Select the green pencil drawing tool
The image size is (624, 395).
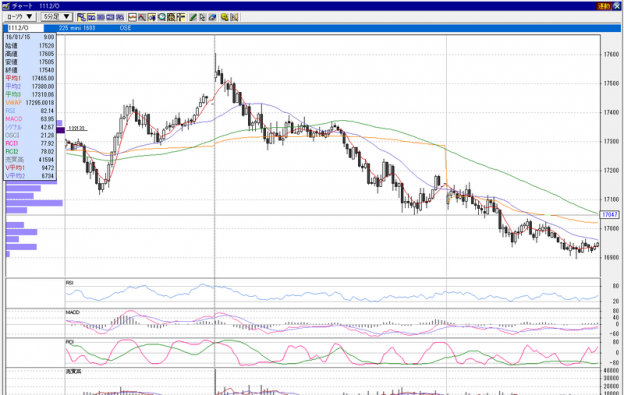(x=193, y=17)
